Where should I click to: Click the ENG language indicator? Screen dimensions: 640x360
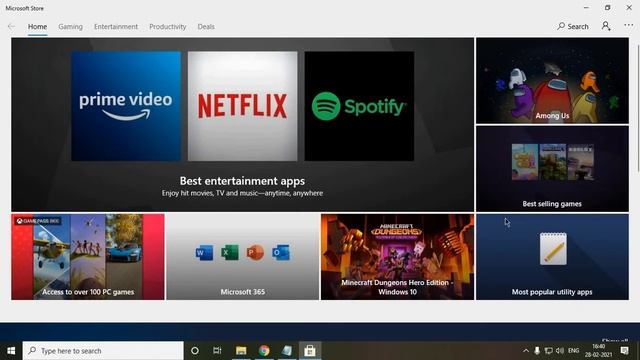(573, 351)
